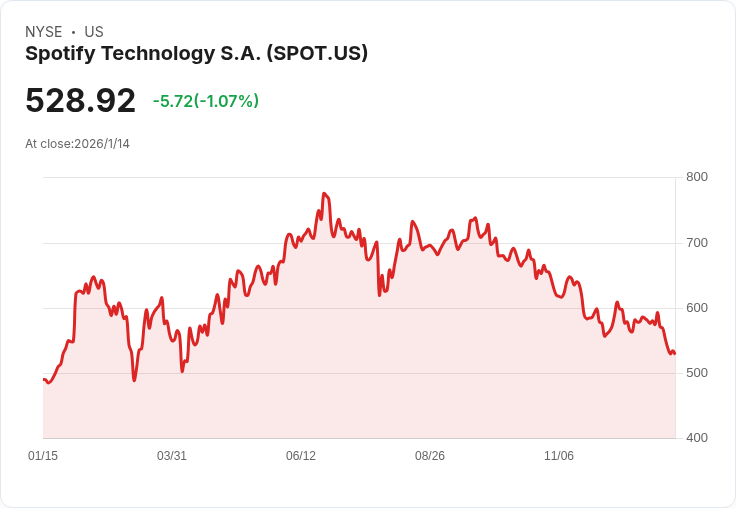
Task: Click the final data point at chart's right end
Action: coord(675,354)
